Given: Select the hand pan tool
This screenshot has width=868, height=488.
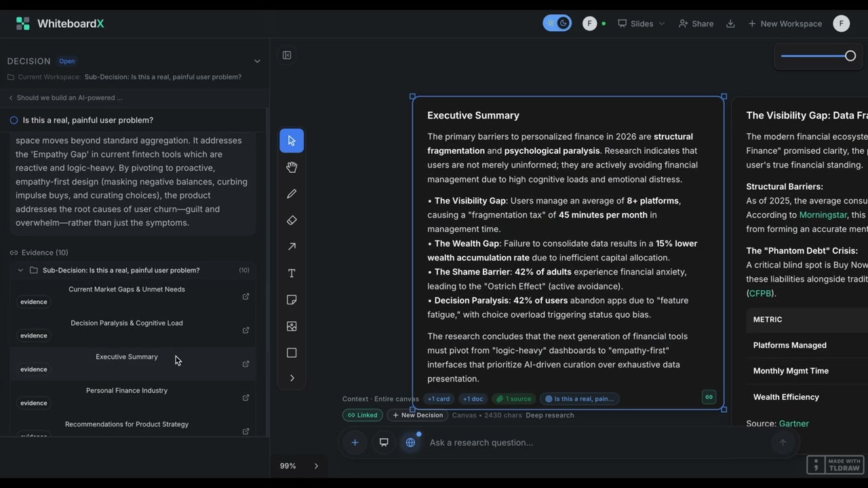Looking at the screenshot, I should pos(292,167).
